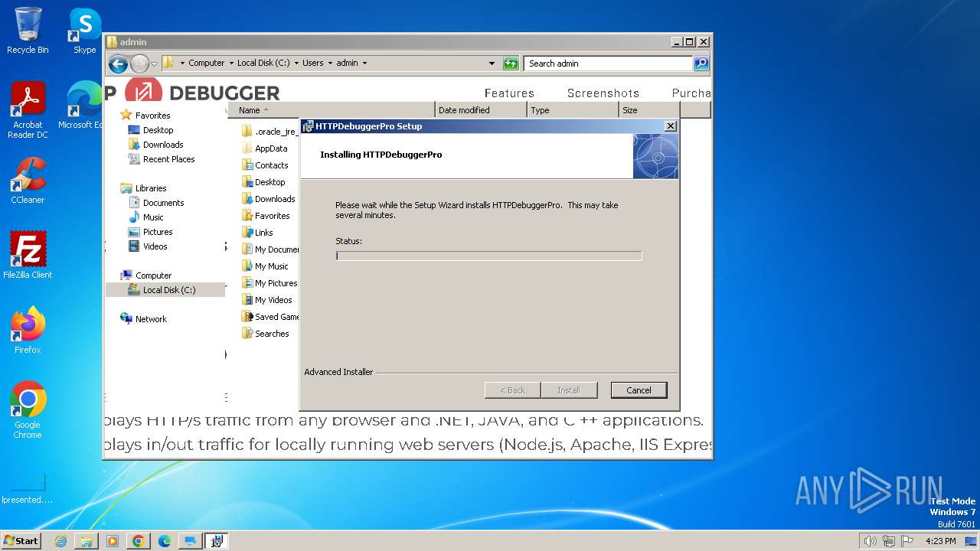Open the media player taskbar icon
Image resolution: width=980 pixels, height=551 pixels.
coord(113,541)
